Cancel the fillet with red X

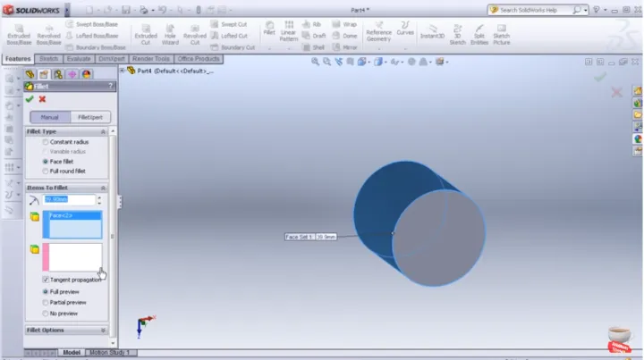(x=42, y=99)
